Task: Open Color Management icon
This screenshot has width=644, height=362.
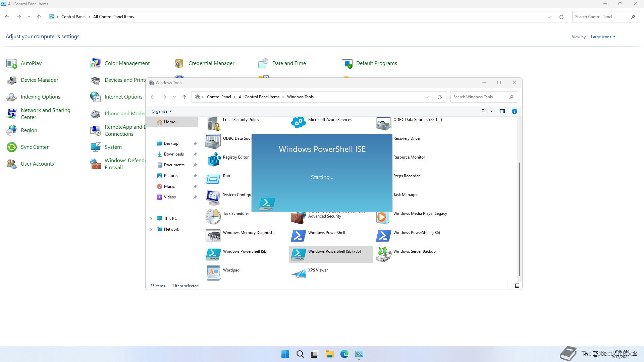Action: (96, 63)
